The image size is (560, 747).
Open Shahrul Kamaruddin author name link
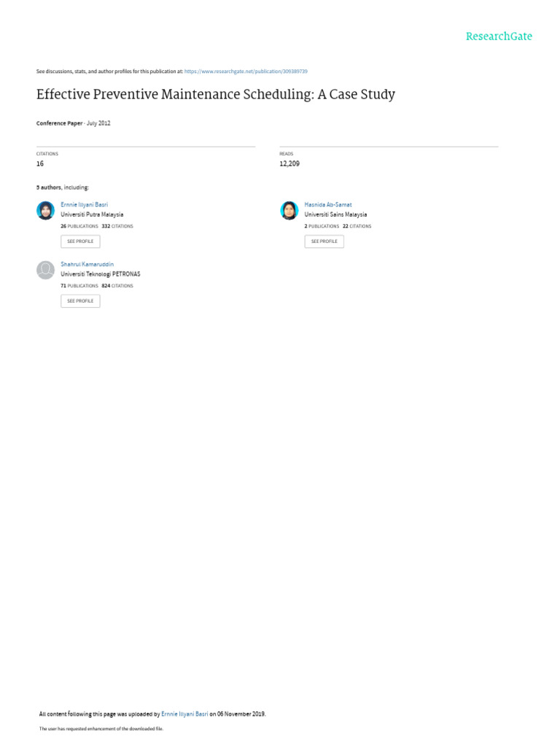(x=87, y=264)
